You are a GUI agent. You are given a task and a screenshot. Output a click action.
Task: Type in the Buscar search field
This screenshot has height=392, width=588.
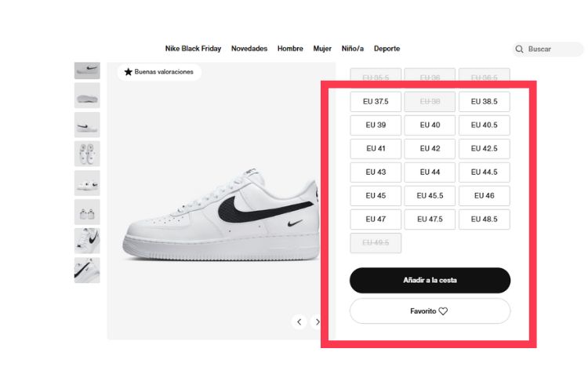553,49
